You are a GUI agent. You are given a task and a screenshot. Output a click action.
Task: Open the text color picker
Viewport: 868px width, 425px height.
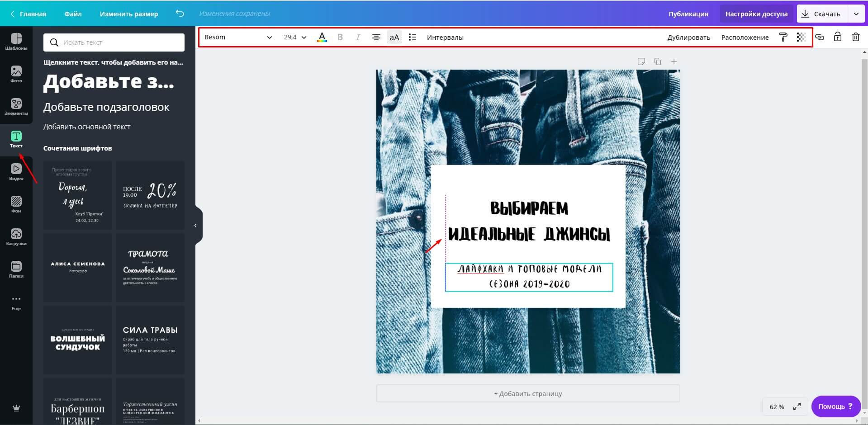click(322, 37)
